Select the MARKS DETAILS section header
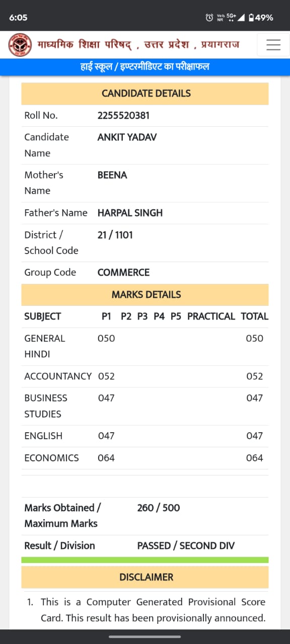 (x=145, y=295)
